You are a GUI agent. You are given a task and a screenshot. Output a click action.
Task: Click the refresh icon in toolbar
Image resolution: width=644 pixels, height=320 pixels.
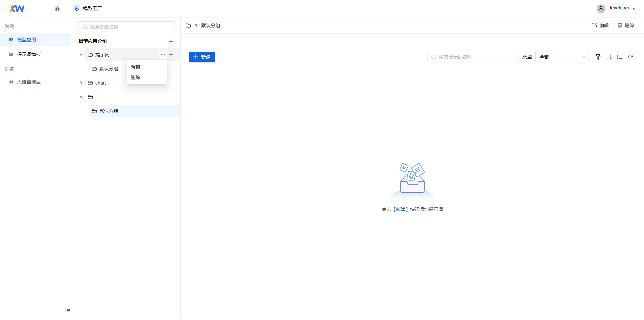pos(631,57)
